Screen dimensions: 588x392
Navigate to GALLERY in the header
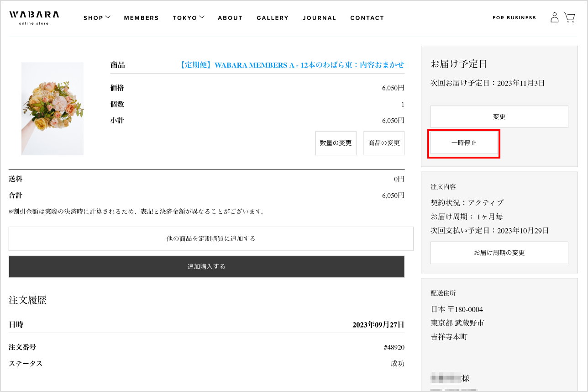point(273,18)
